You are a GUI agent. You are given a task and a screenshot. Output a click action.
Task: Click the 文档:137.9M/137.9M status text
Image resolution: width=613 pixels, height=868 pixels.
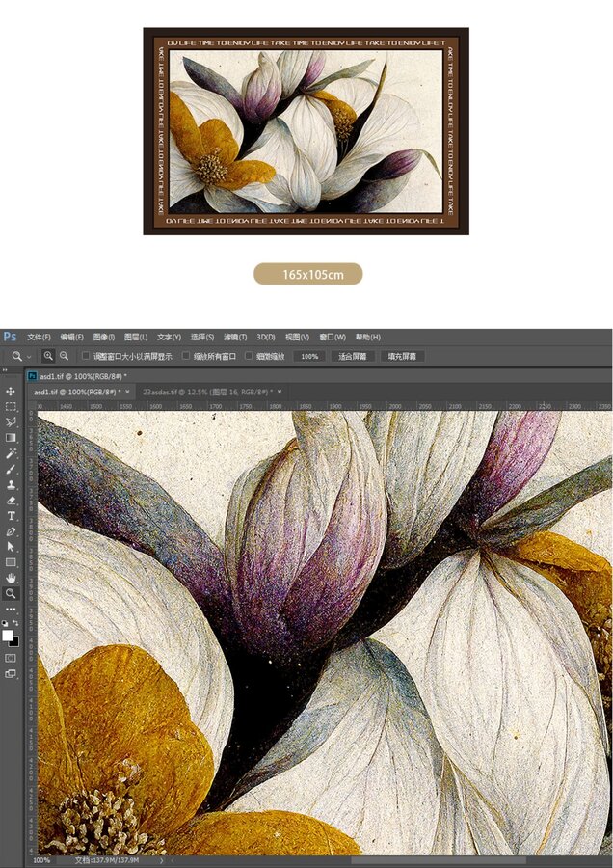click(107, 860)
